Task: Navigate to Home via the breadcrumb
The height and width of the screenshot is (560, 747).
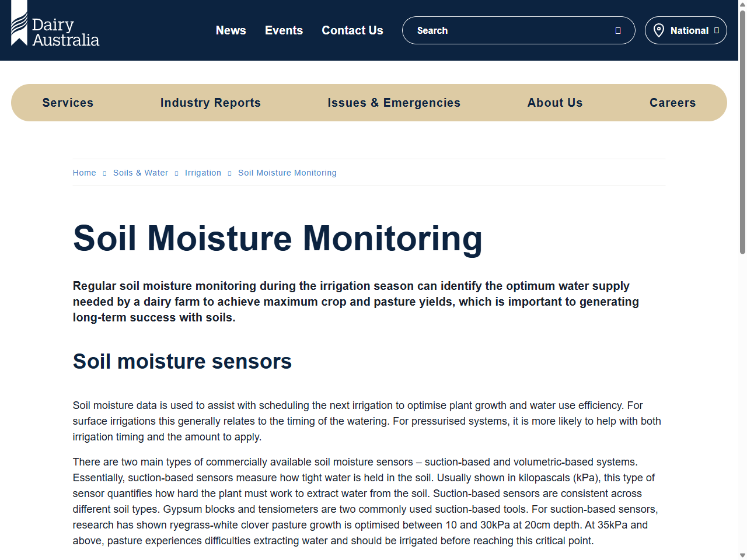Action: tap(84, 173)
